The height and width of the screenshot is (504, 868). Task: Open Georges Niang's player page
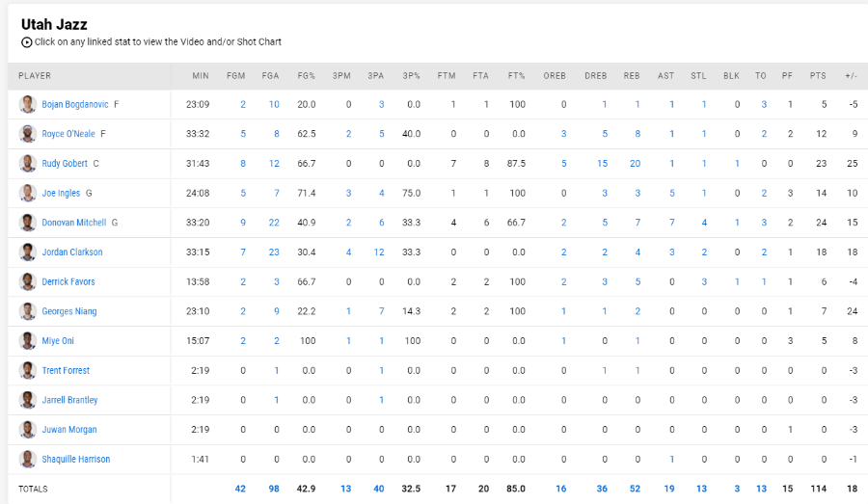pos(69,311)
